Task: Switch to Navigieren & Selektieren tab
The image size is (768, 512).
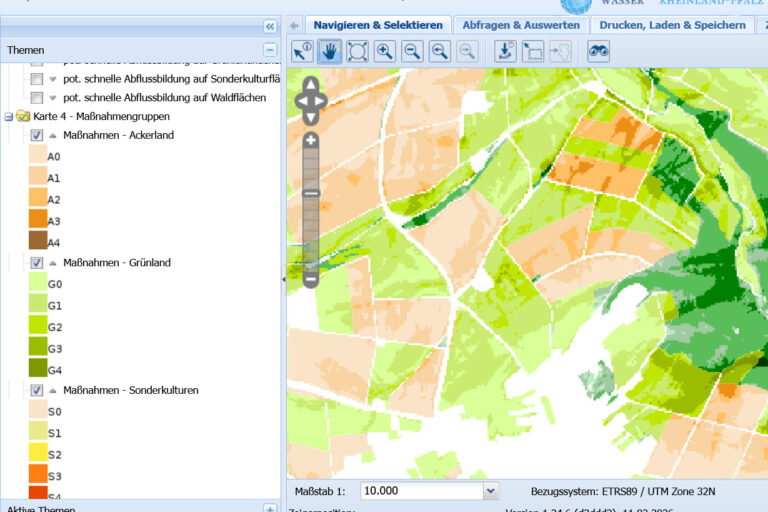Action: tap(378, 25)
